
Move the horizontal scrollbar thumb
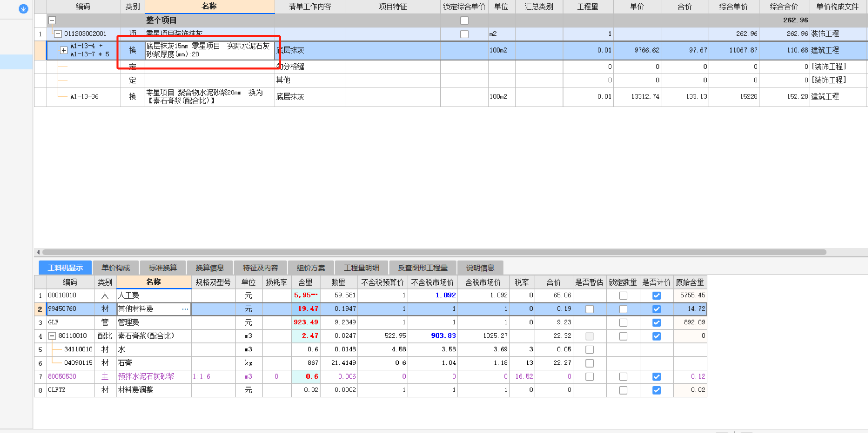coord(434,252)
